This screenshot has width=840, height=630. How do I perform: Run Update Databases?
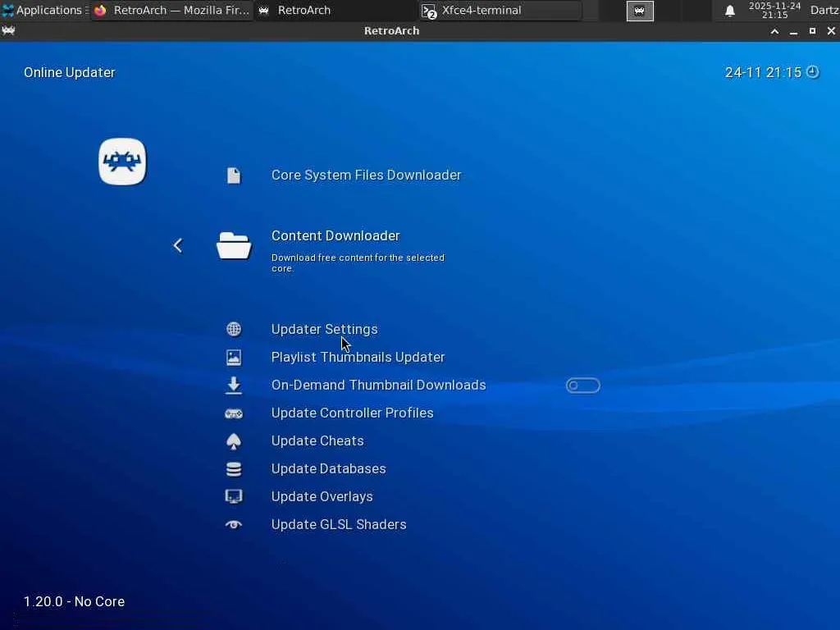click(329, 468)
